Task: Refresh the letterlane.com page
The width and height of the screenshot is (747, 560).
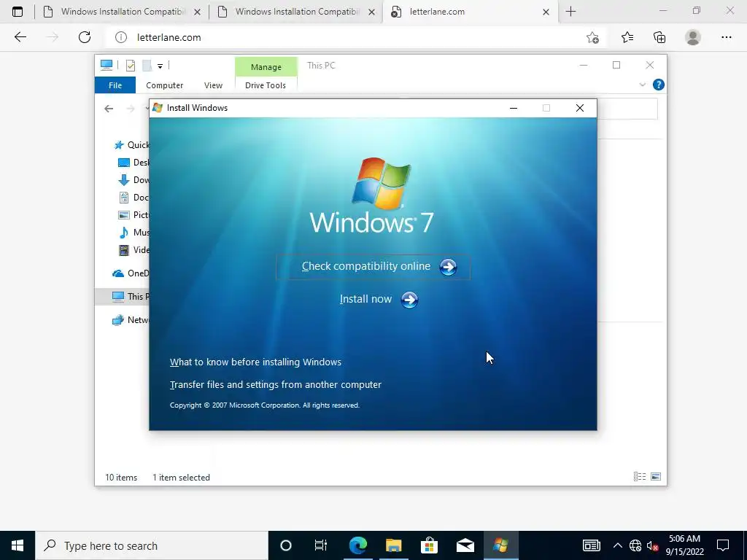Action: pos(85,37)
